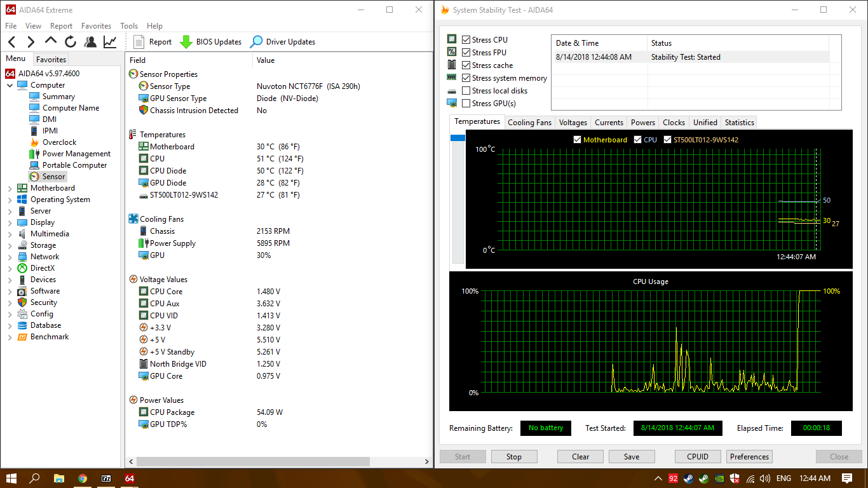Switch to the Cooling Fans tab

[529, 123]
